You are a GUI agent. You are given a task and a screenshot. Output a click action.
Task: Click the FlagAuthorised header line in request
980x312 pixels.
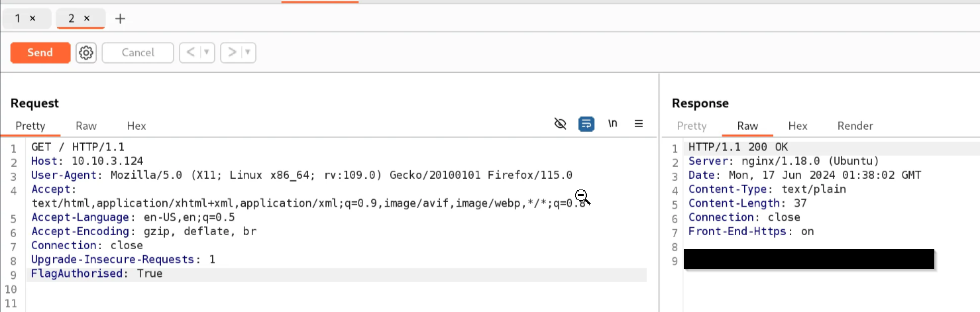(97, 274)
